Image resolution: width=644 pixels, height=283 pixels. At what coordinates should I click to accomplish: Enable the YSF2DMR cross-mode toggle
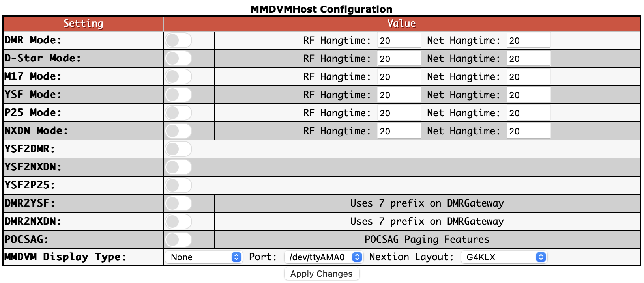point(178,149)
